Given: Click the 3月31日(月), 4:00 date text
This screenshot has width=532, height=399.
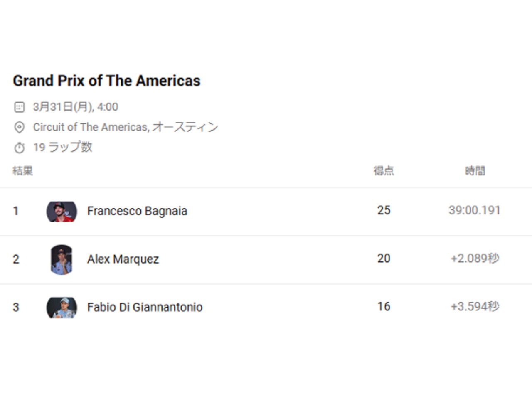Looking at the screenshot, I should (75, 107).
